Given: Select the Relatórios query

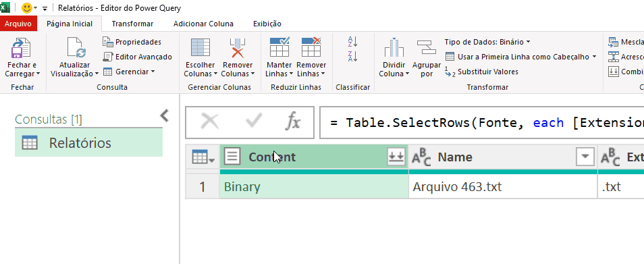Looking at the screenshot, I should coord(88,143).
